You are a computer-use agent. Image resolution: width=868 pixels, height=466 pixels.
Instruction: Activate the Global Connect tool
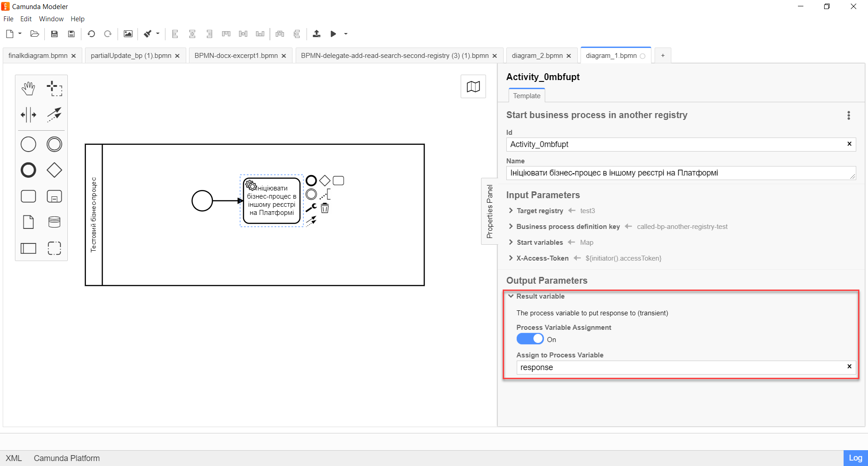(54, 114)
